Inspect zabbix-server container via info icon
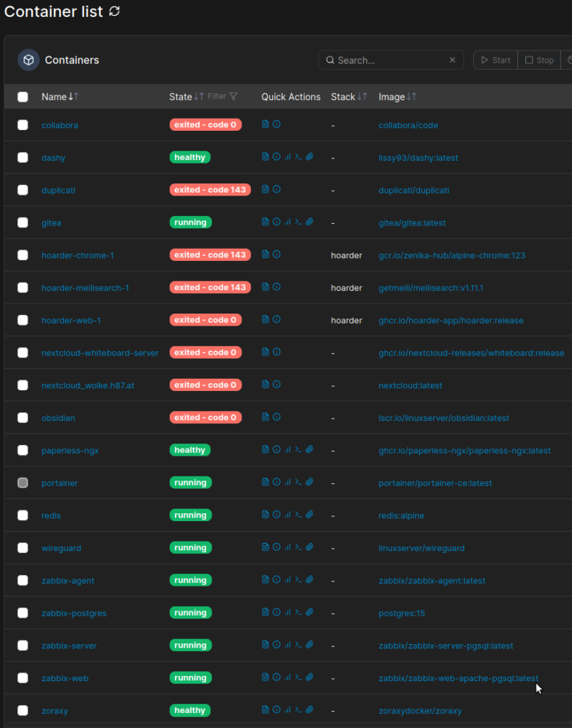 click(276, 644)
